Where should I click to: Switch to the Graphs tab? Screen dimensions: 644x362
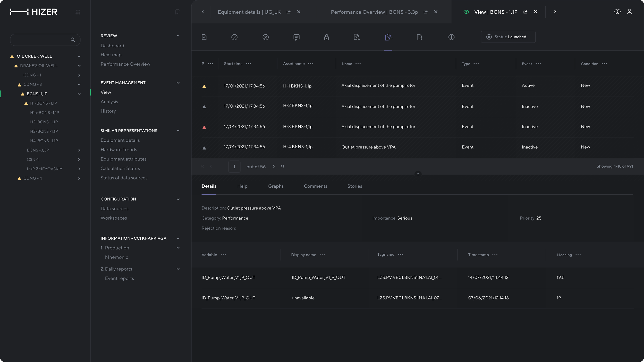pos(276,186)
